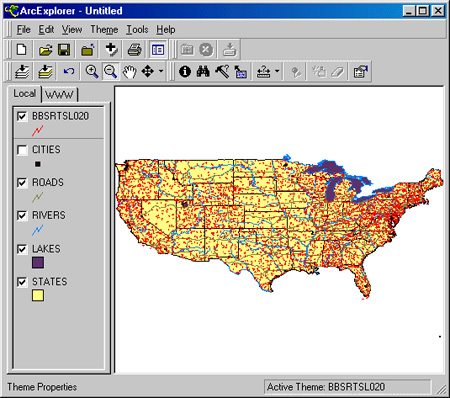This screenshot has width=450, height=398.
Task: Click the Florida peninsula on the map
Action: [x=363, y=281]
